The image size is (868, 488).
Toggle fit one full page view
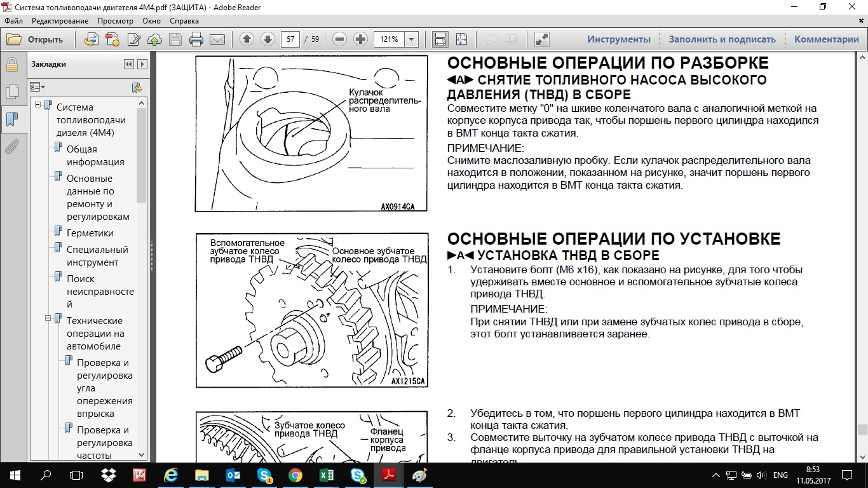coord(461,39)
